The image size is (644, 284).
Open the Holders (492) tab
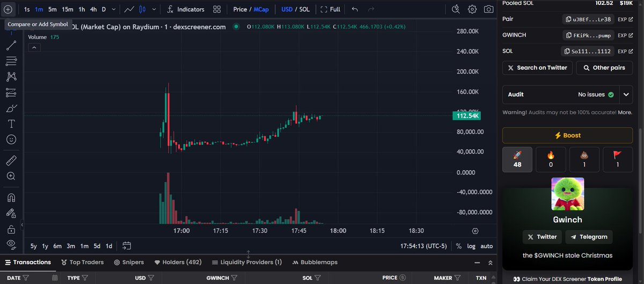[x=178, y=263]
